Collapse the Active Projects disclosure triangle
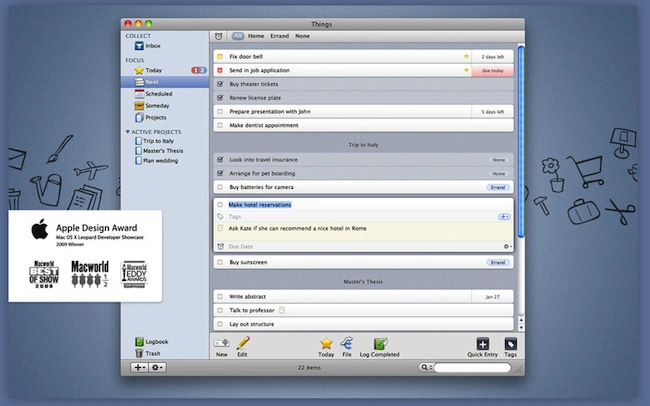This screenshot has height=406, width=650. coord(128,132)
